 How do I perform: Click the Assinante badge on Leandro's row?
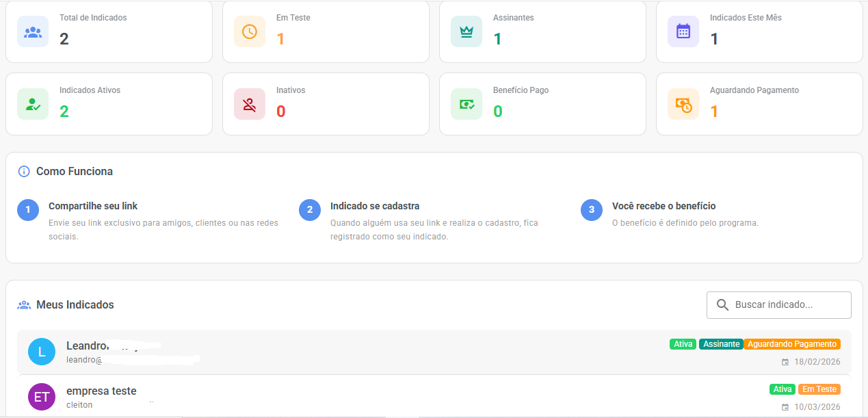pos(721,344)
